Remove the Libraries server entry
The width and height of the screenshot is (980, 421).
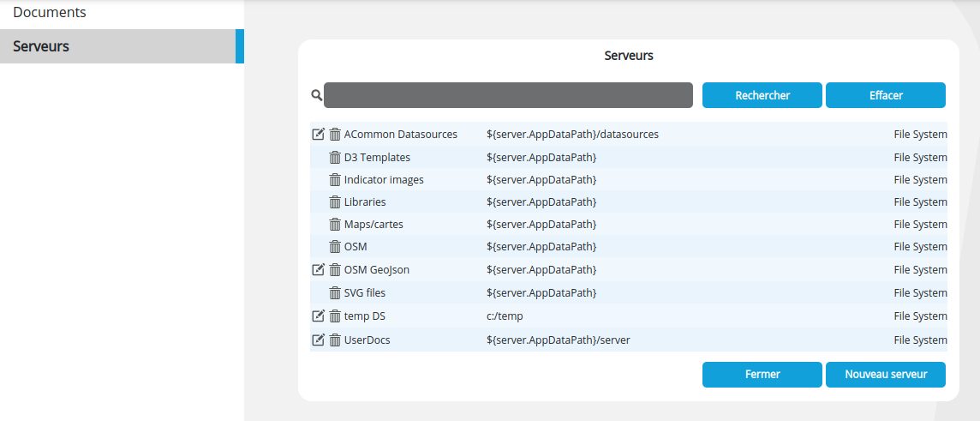(x=335, y=202)
